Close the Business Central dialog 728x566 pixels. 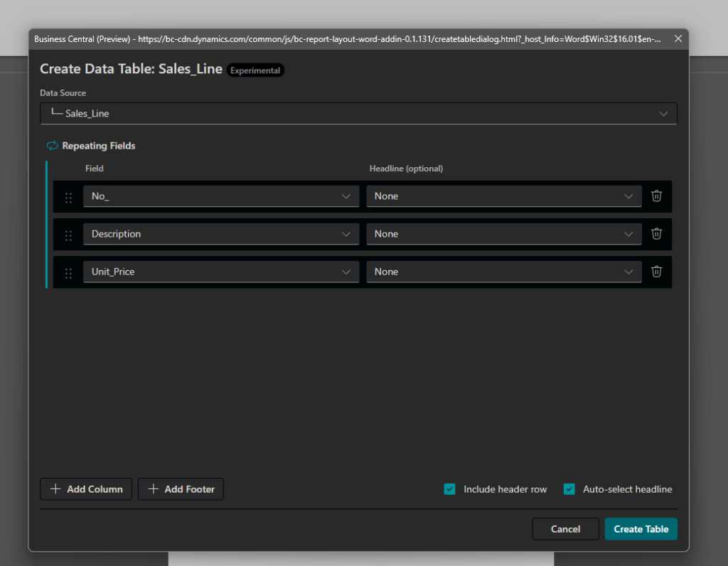coord(678,39)
